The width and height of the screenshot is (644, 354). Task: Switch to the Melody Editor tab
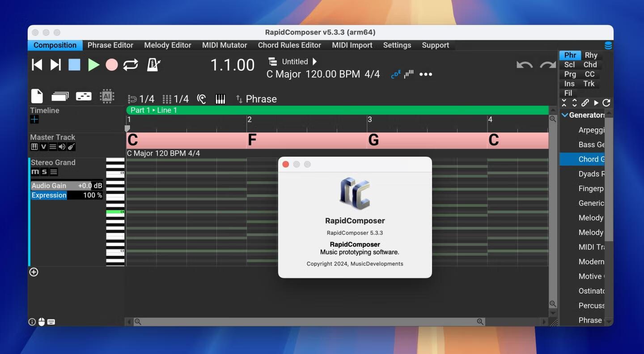(167, 45)
